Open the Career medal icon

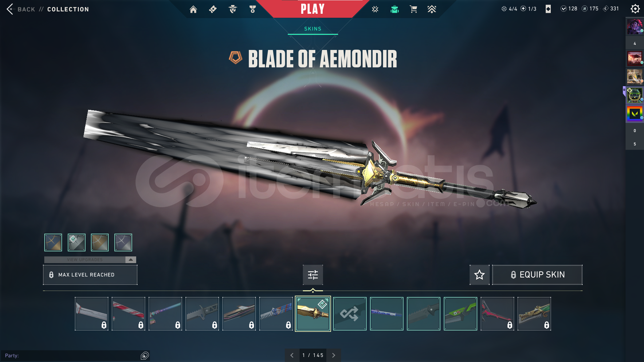[x=253, y=9]
